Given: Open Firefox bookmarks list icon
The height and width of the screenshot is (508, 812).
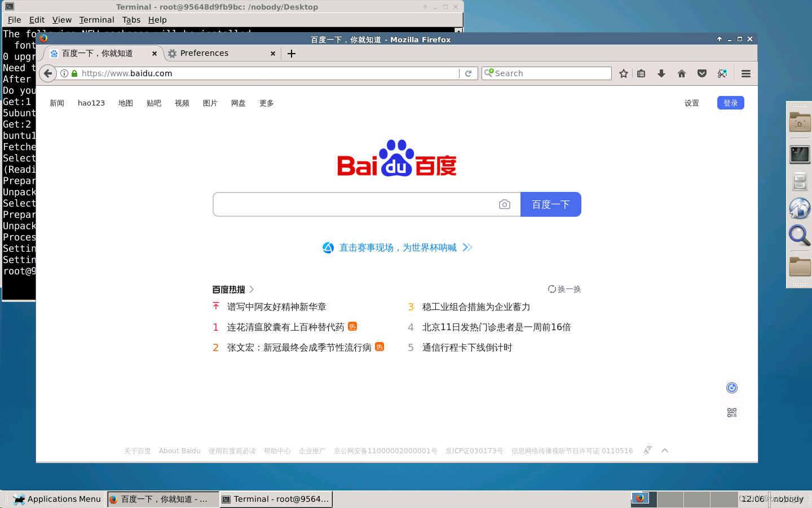Looking at the screenshot, I should tap(642, 73).
